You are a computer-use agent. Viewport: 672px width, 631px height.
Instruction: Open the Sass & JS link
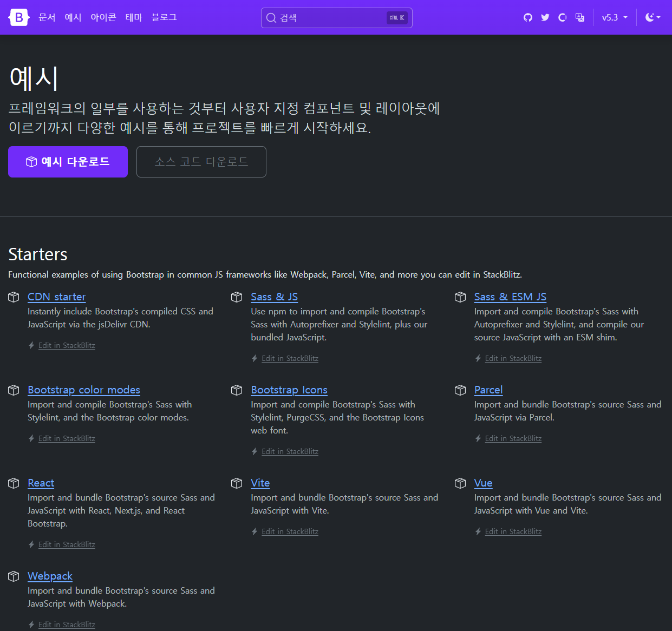click(275, 297)
